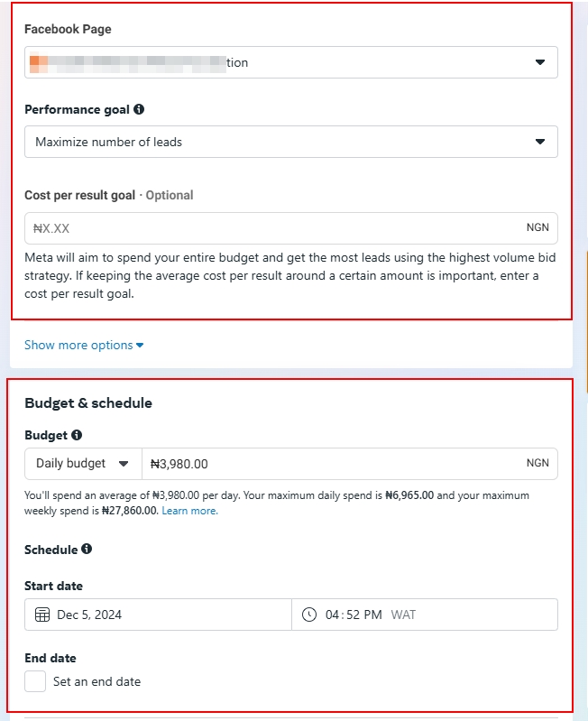Click the PM period in start time
The image size is (588, 721).
click(x=373, y=615)
